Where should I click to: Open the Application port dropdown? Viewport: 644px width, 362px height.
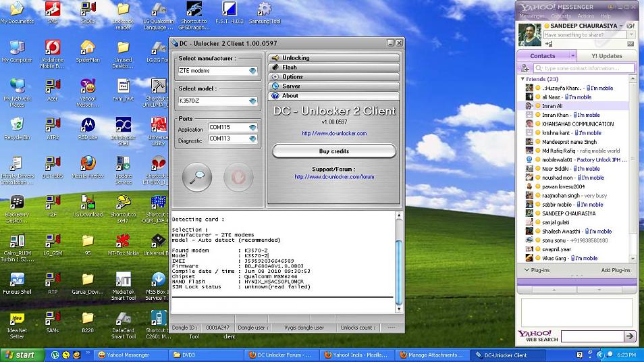(252, 128)
